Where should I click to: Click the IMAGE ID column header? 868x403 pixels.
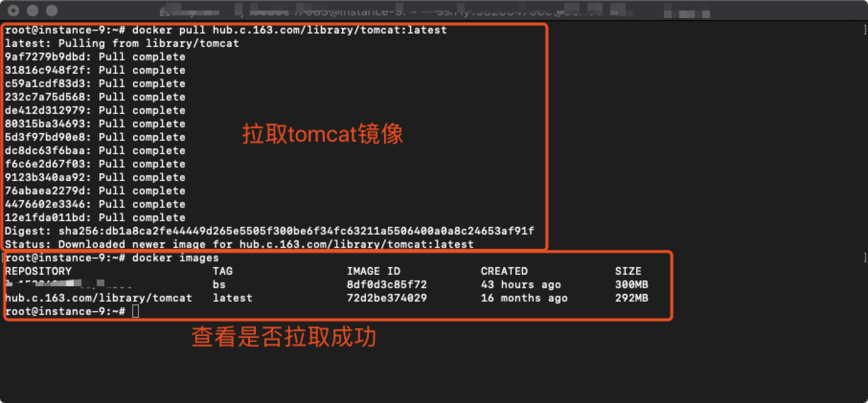373,271
